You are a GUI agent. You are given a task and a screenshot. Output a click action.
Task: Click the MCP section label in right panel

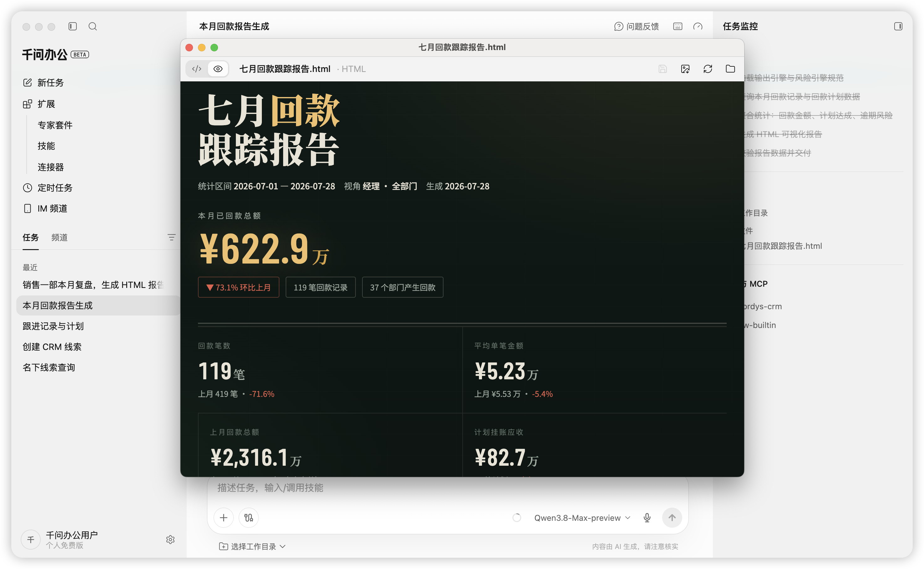click(756, 284)
